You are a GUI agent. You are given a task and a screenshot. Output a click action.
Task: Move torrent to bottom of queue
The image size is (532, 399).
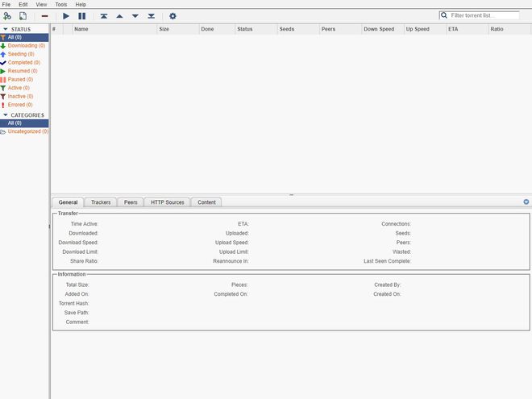[x=151, y=16]
